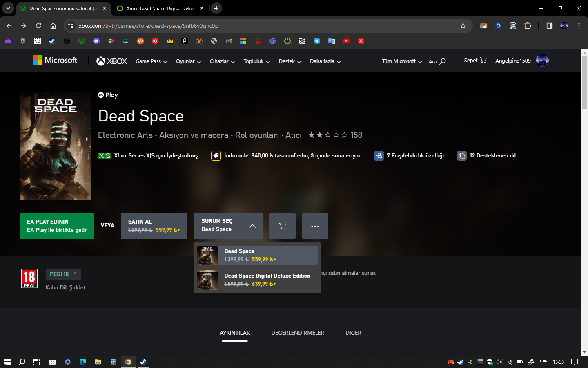
Task: Add Dead Space to cart with cart icon button
Action: click(x=283, y=226)
